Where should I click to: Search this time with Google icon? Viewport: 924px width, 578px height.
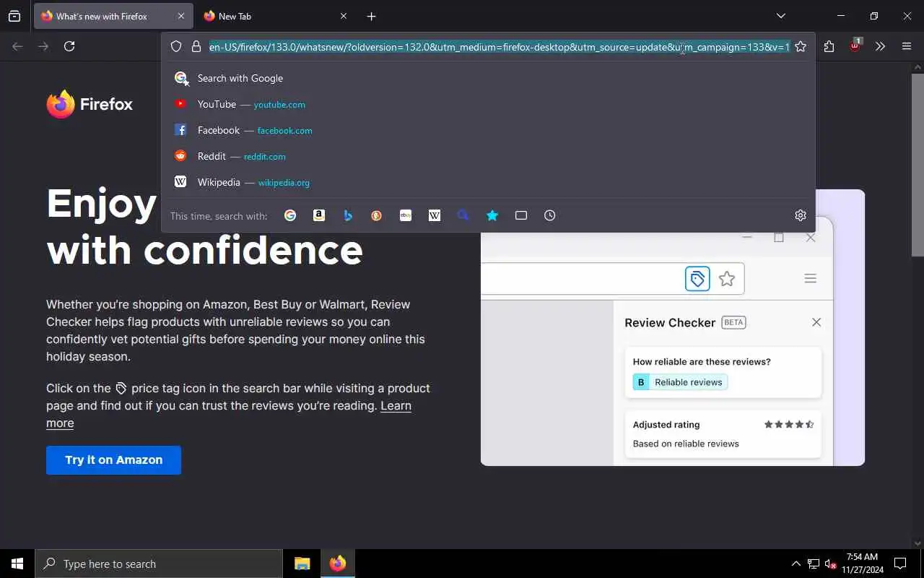click(290, 215)
